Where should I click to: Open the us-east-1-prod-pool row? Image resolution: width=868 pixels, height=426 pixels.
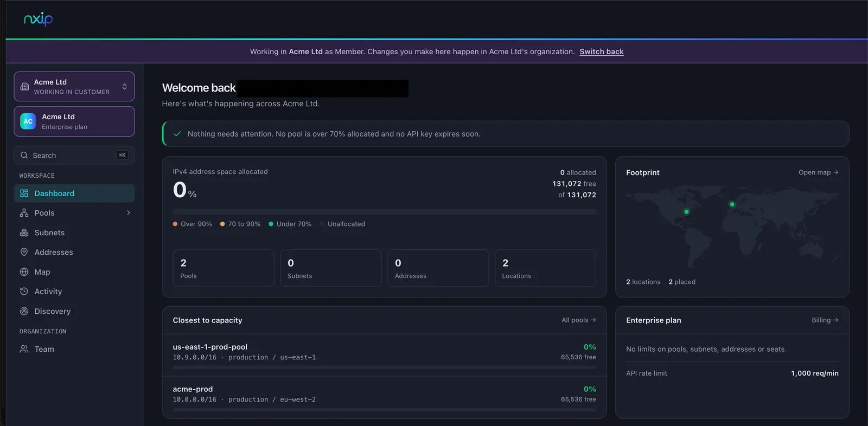coord(384,355)
